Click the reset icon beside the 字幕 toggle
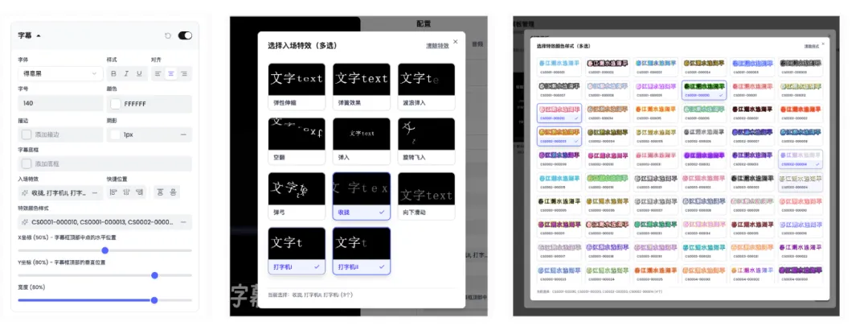 tap(168, 35)
